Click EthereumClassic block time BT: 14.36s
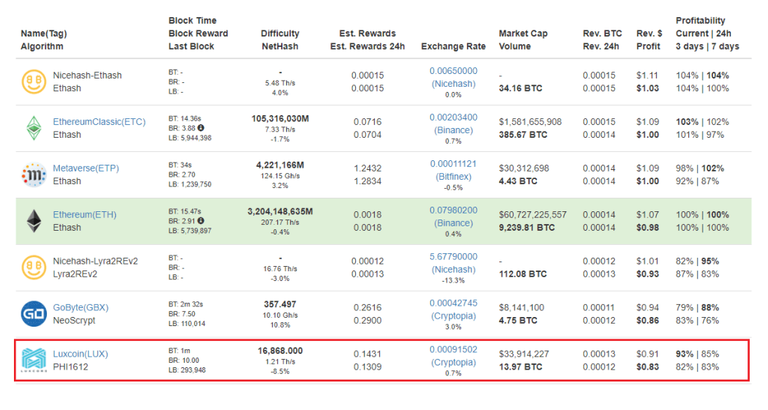The image size is (768, 410). [x=185, y=119]
